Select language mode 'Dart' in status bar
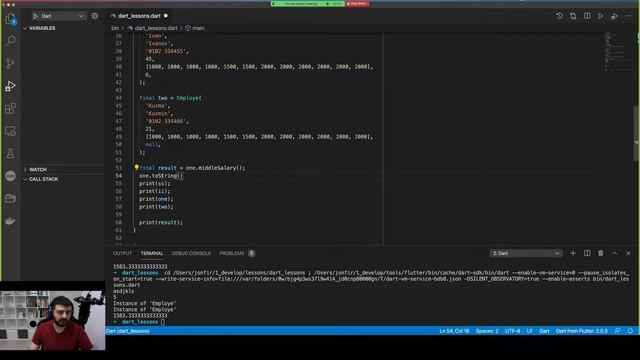The image size is (640, 360). (x=544, y=331)
